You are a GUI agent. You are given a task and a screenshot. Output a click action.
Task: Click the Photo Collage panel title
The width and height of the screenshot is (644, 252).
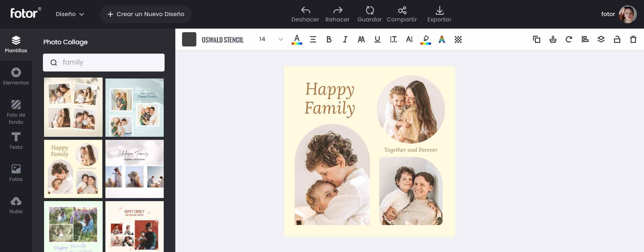[x=65, y=42]
